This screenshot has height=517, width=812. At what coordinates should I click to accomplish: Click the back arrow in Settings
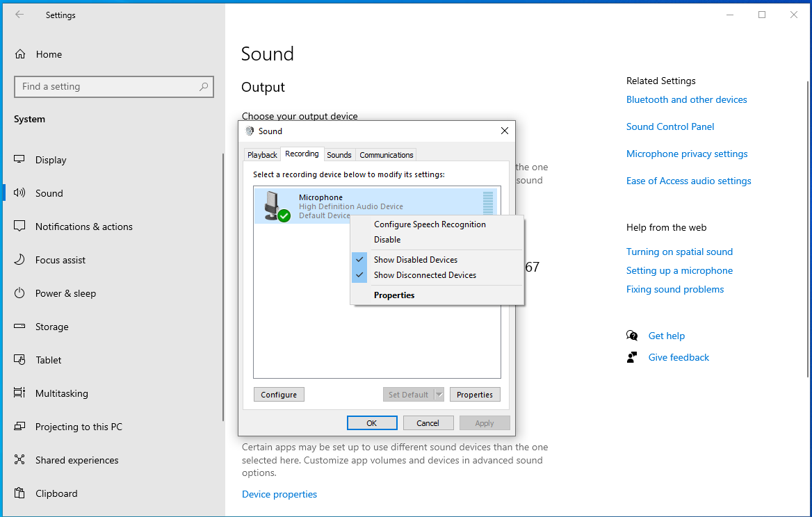click(x=19, y=15)
